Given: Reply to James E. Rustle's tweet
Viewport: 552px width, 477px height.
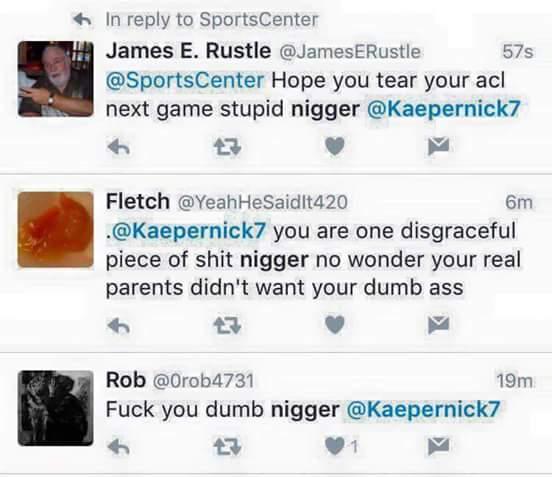Looking at the screenshot, I should click(x=119, y=146).
